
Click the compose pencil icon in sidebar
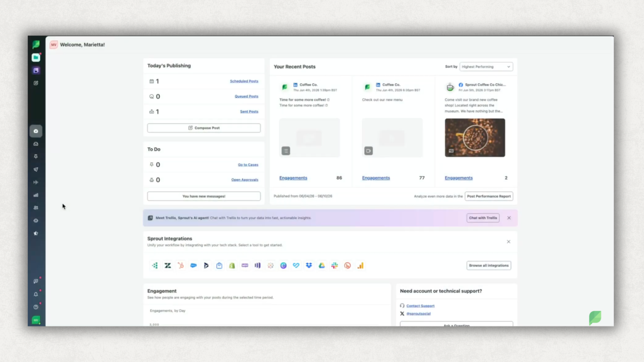pyautogui.click(x=36, y=83)
